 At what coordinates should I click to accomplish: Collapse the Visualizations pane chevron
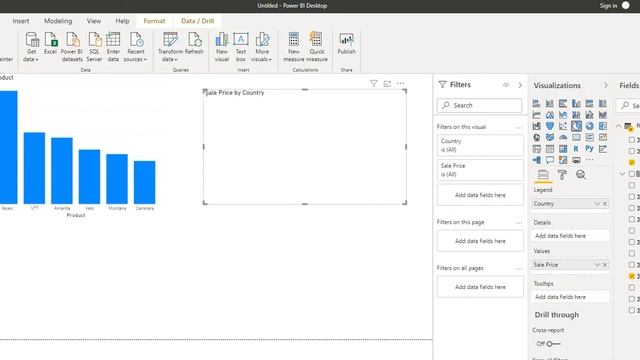click(606, 85)
